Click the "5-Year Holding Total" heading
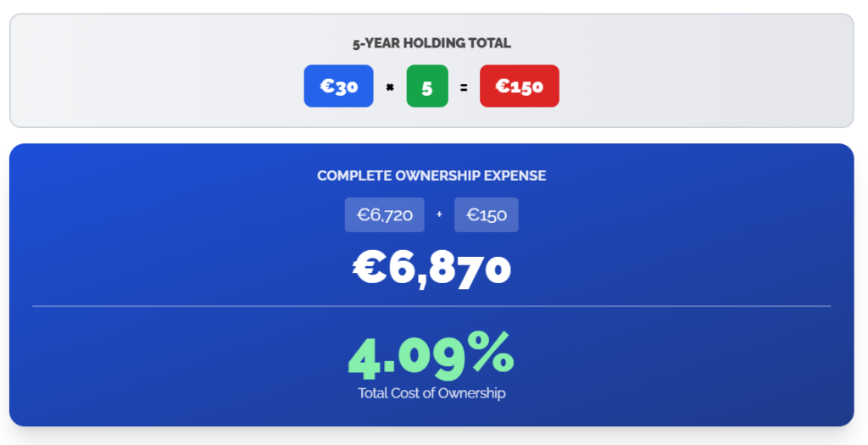 tap(431, 43)
